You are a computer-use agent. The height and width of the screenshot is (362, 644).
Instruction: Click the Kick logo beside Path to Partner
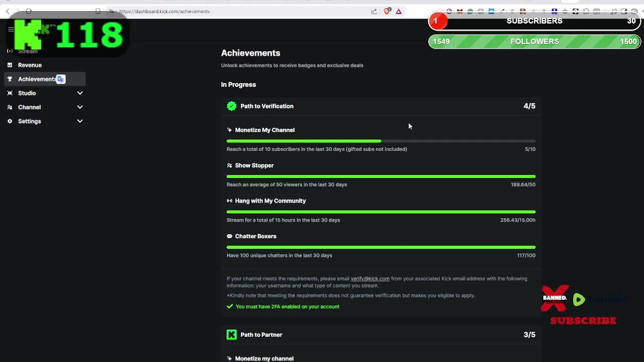[x=231, y=335]
